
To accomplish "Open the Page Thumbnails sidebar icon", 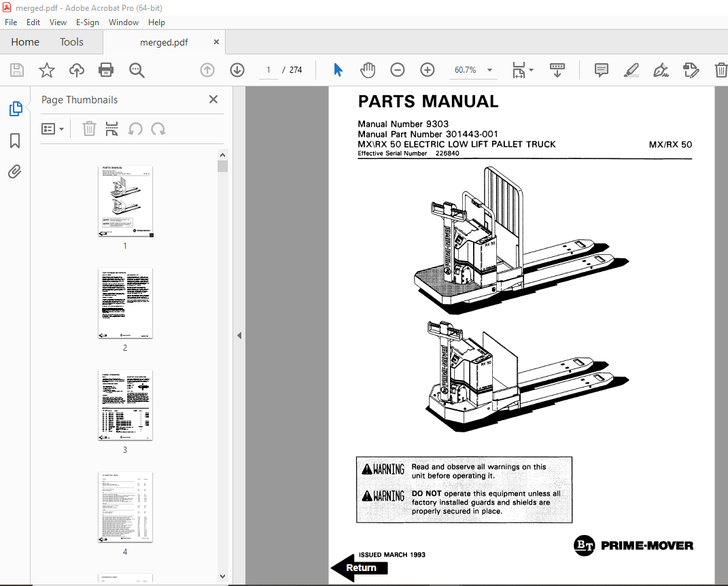I will pyautogui.click(x=16, y=109).
